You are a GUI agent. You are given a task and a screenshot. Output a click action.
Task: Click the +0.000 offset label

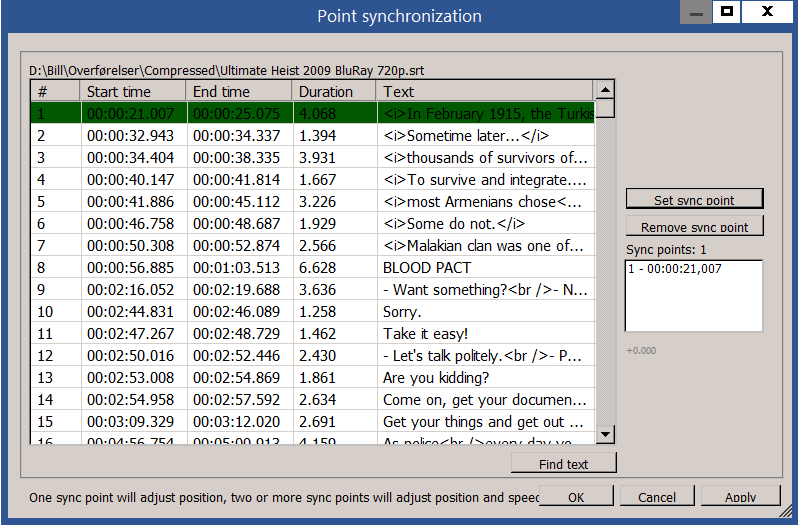[641, 351]
